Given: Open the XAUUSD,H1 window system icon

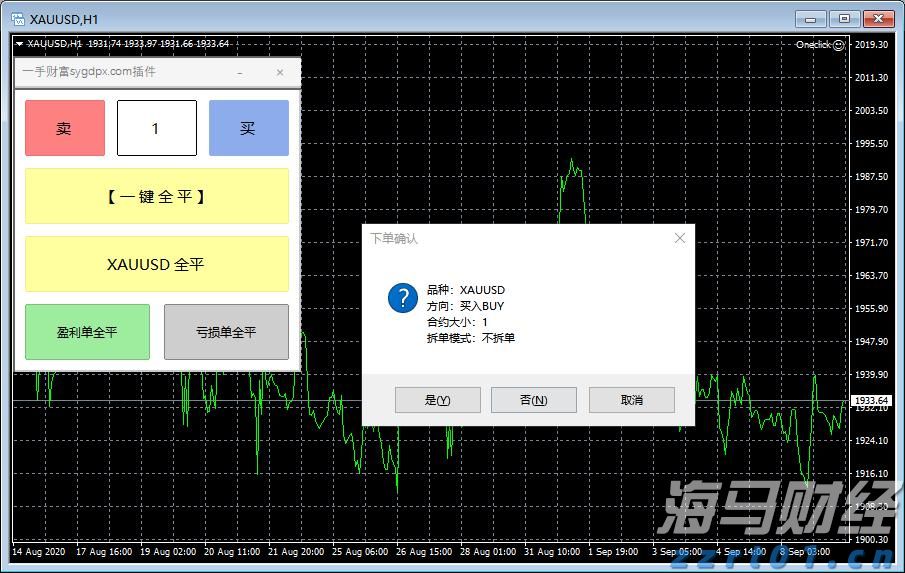Looking at the screenshot, I should (x=17, y=18).
